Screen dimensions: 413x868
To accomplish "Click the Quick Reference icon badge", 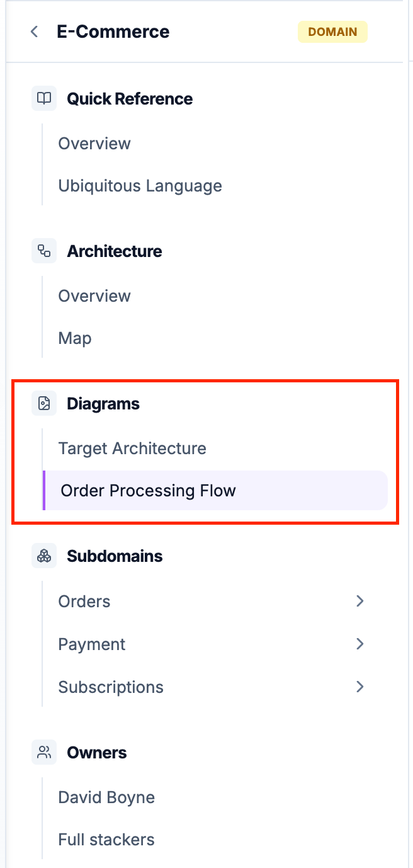I will [x=43, y=98].
